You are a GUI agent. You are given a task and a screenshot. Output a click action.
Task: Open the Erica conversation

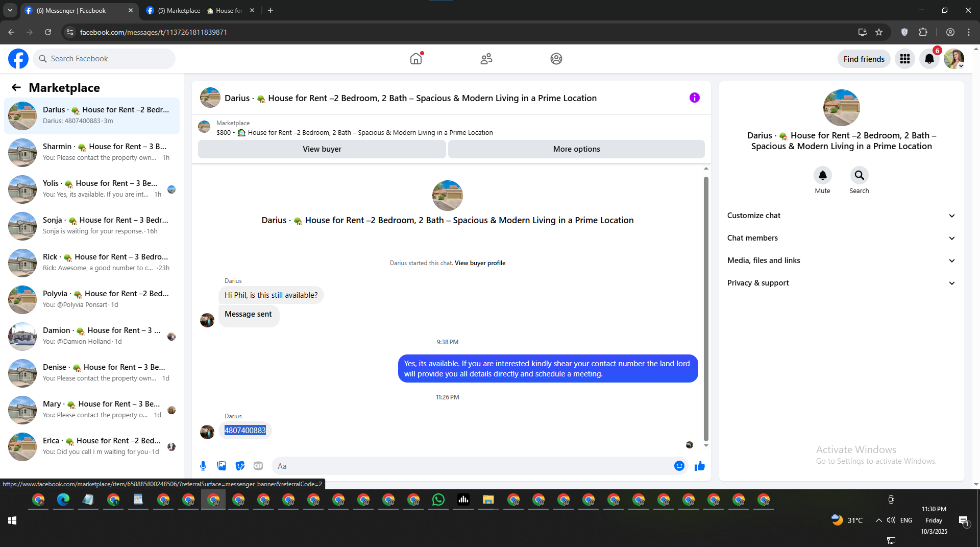[92, 447]
